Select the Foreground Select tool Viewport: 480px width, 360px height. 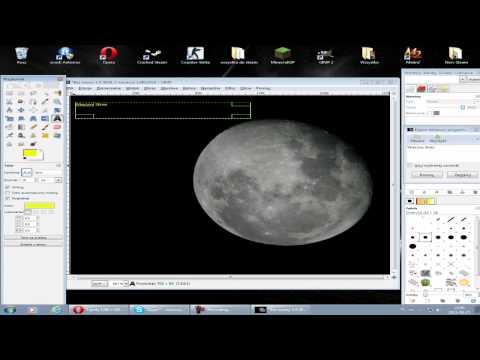[21, 101]
